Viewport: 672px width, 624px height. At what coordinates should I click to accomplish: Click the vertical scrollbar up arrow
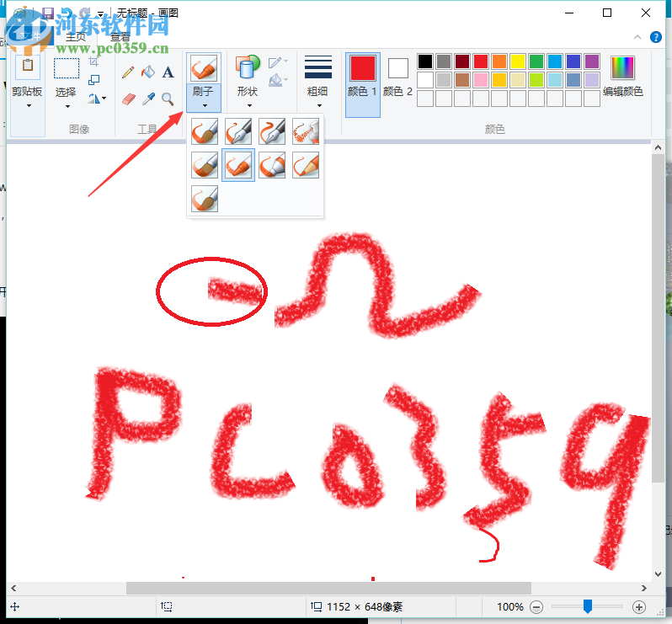point(659,148)
